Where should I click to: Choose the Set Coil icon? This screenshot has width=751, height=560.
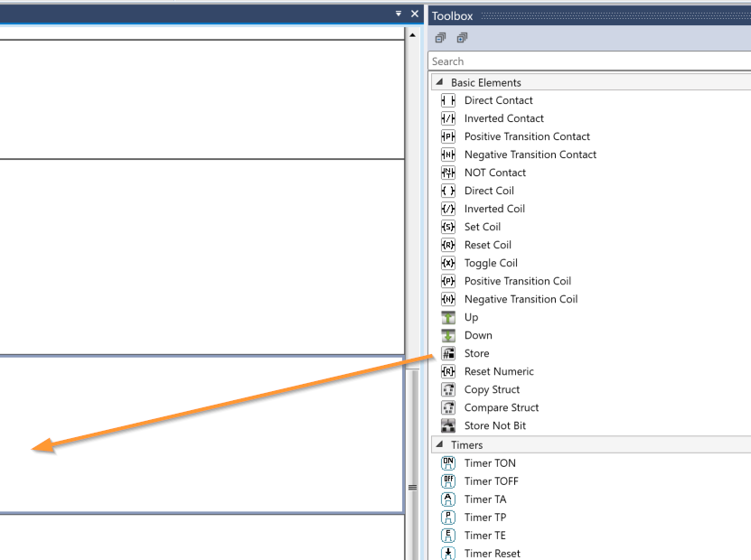[447, 227]
